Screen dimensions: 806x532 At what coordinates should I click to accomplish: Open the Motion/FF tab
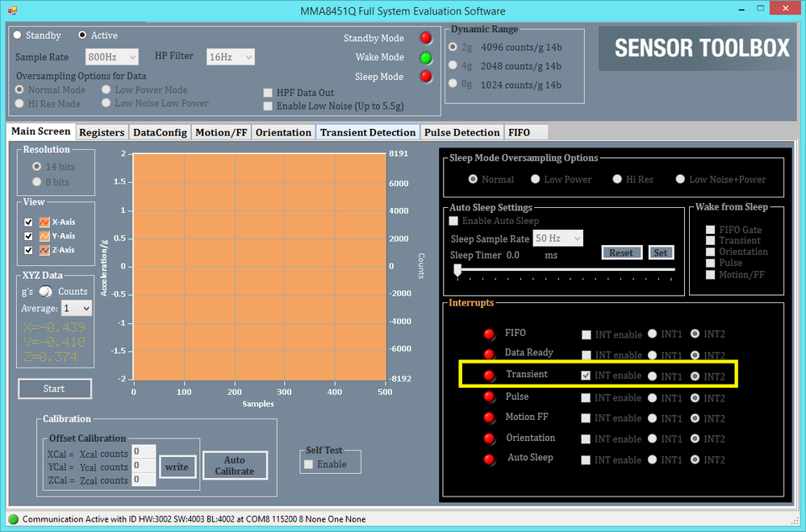[222, 132]
